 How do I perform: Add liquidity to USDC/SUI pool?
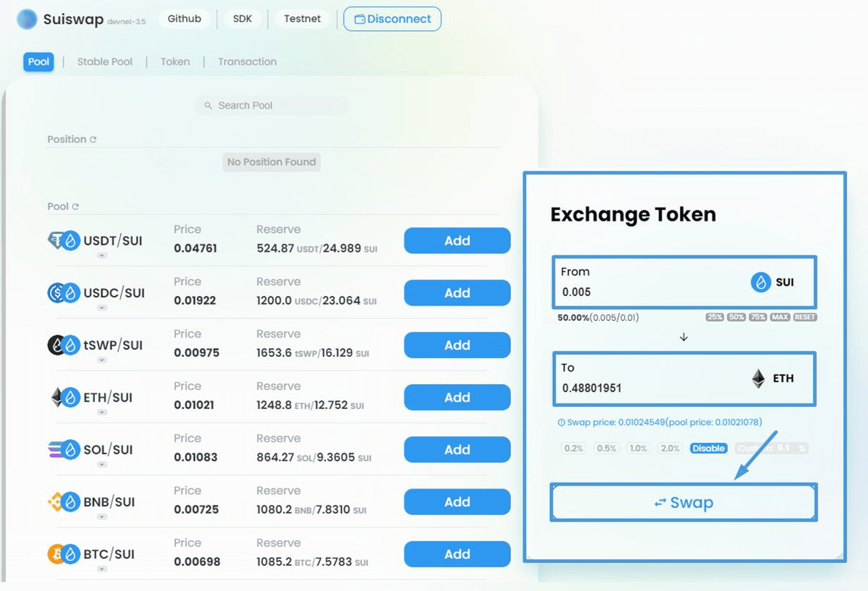coord(457,293)
